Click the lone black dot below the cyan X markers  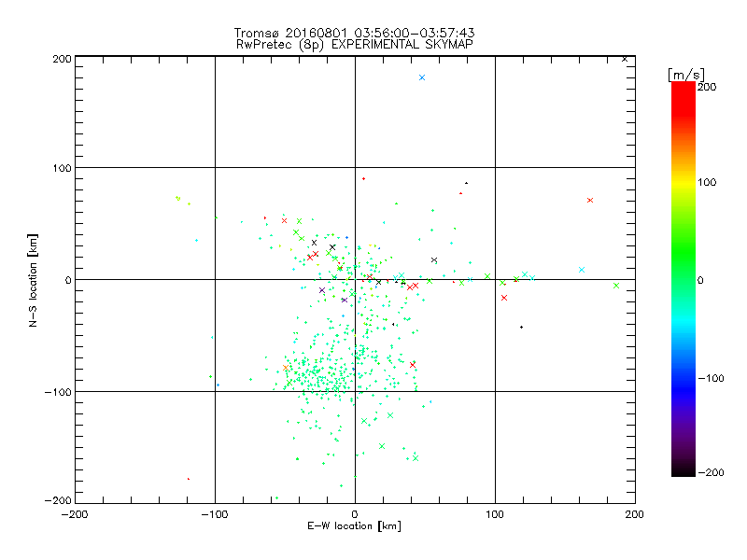522,328
